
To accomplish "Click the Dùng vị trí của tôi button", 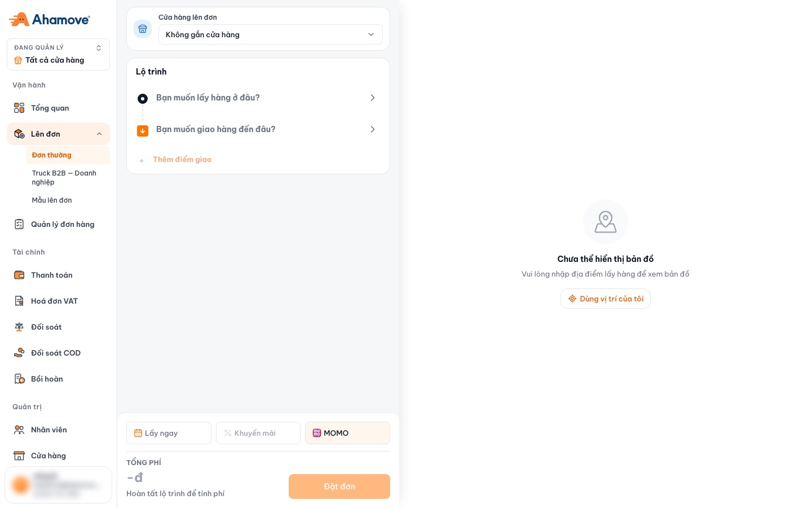I will 606,299.
